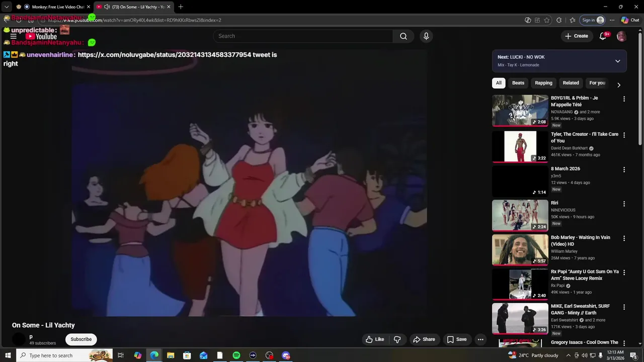The image size is (644, 362).
Task: Select the All filter chip
Action: (499, 83)
